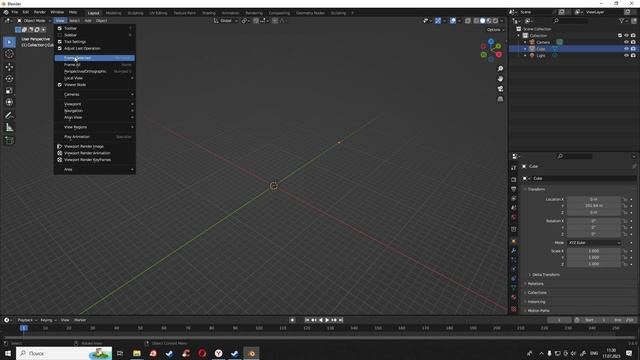
Task: Open the Output properties tab icon
Action: (x=513, y=189)
